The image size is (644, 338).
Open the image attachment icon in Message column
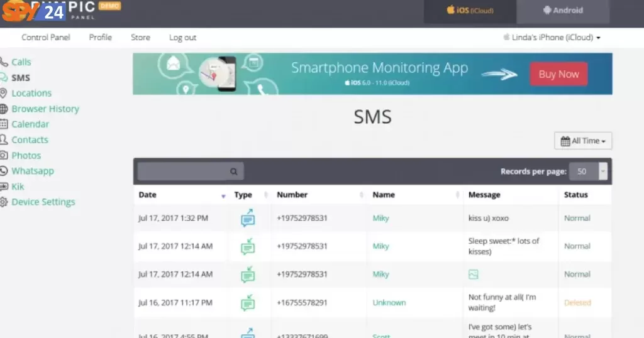[473, 274]
